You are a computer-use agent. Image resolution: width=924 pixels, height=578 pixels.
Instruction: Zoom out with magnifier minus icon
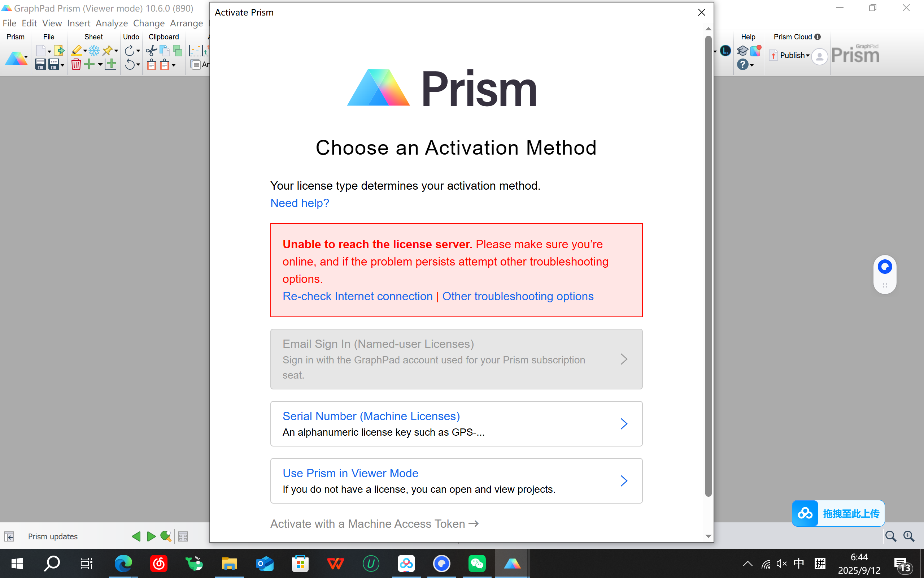pyautogui.click(x=891, y=536)
